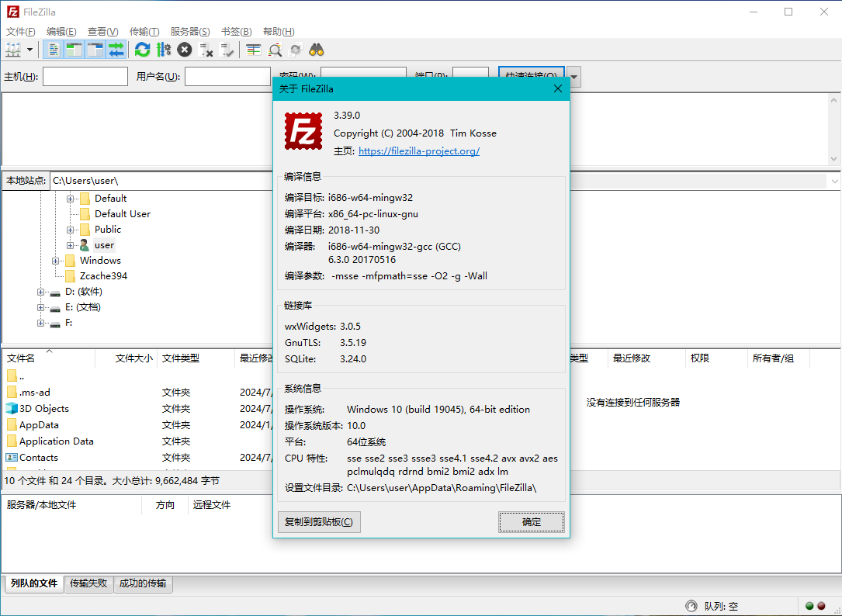Open the Site Manager toolbar icon
Image resolution: width=842 pixels, height=616 pixels.
[13, 50]
